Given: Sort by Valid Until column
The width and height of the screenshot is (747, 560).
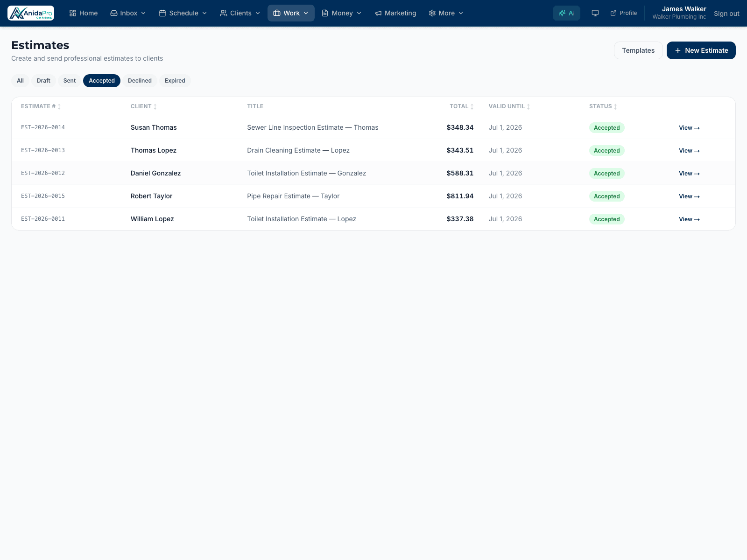Looking at the screenshot, I should 509,106.
